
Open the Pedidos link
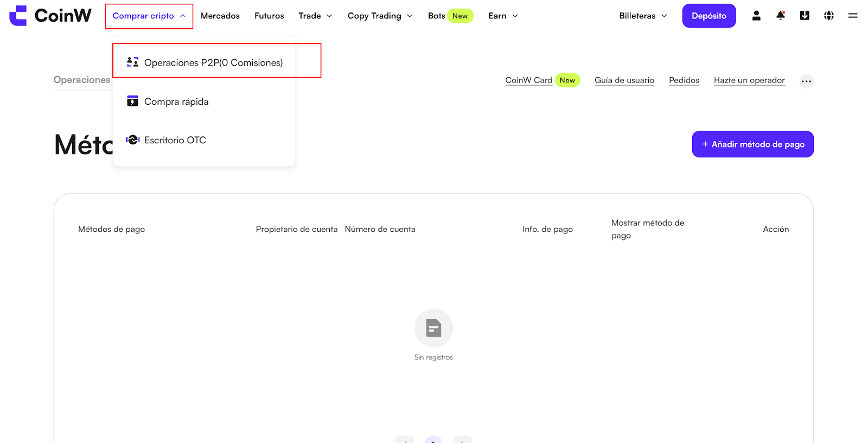point(684,80)
